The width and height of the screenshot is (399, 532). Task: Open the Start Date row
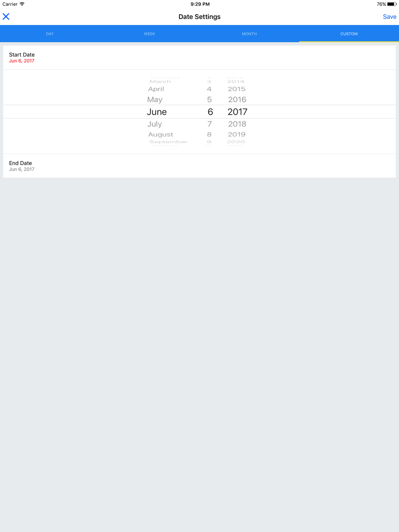click(x=199, y=57)
